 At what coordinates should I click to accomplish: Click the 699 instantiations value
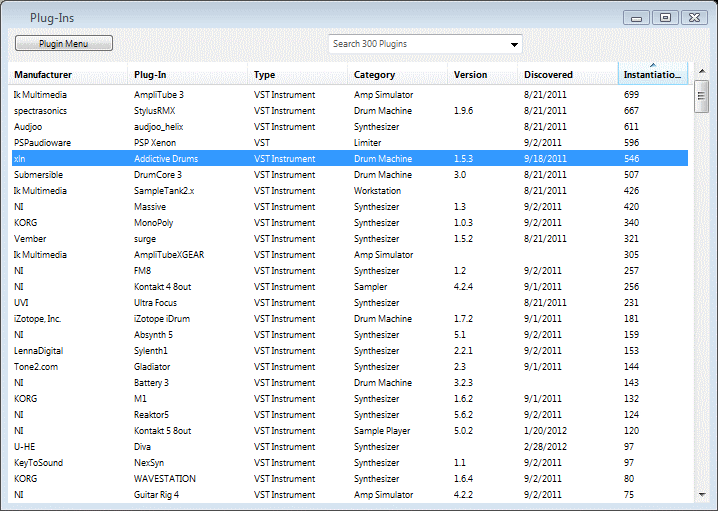(631, 95)
